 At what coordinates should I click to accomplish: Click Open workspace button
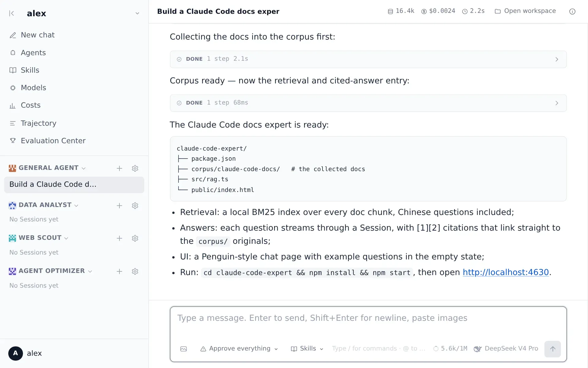pos(525,11)
